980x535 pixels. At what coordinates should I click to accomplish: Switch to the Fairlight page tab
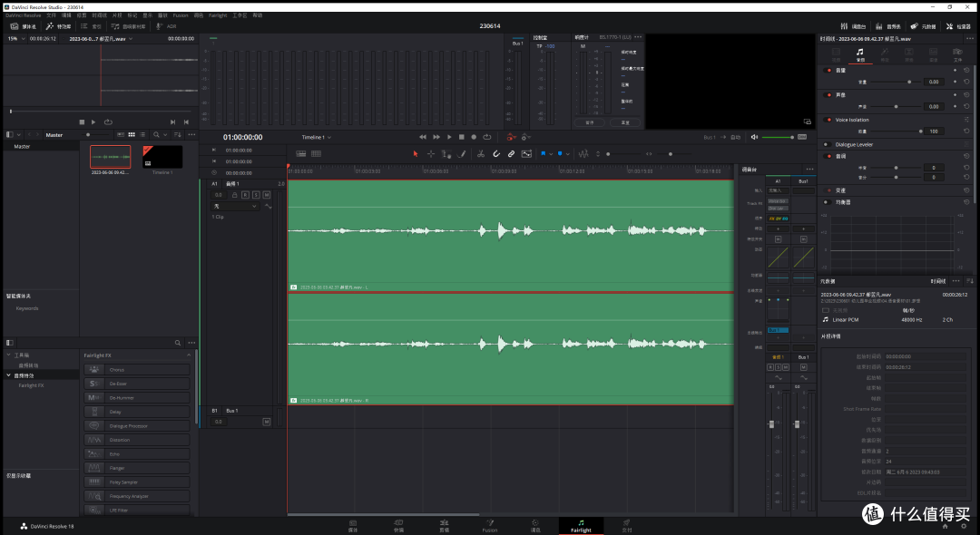581,526
